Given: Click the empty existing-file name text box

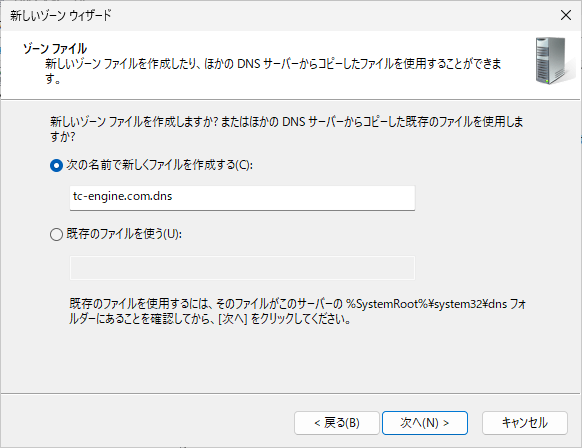Looking at the screenshot, I should point(242,268).
